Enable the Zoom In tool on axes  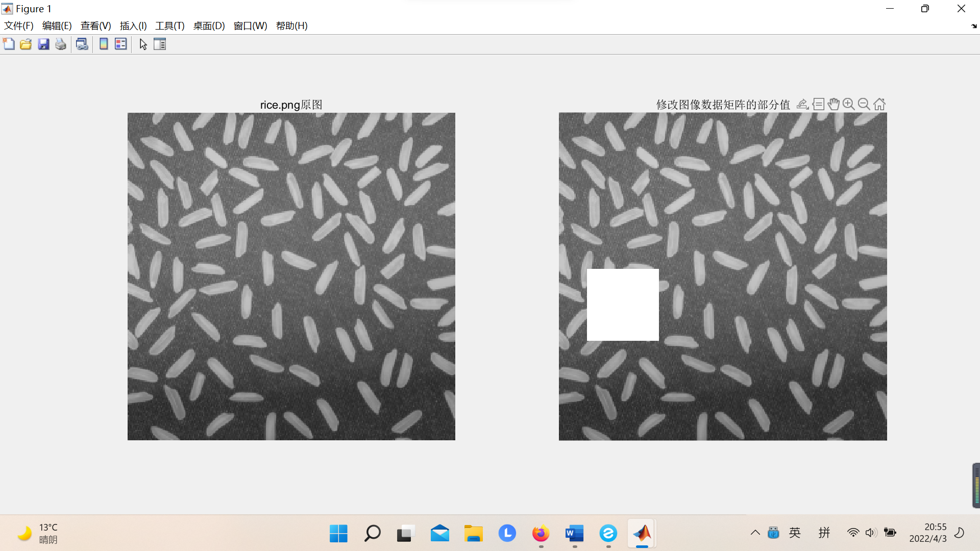(849, 104)
